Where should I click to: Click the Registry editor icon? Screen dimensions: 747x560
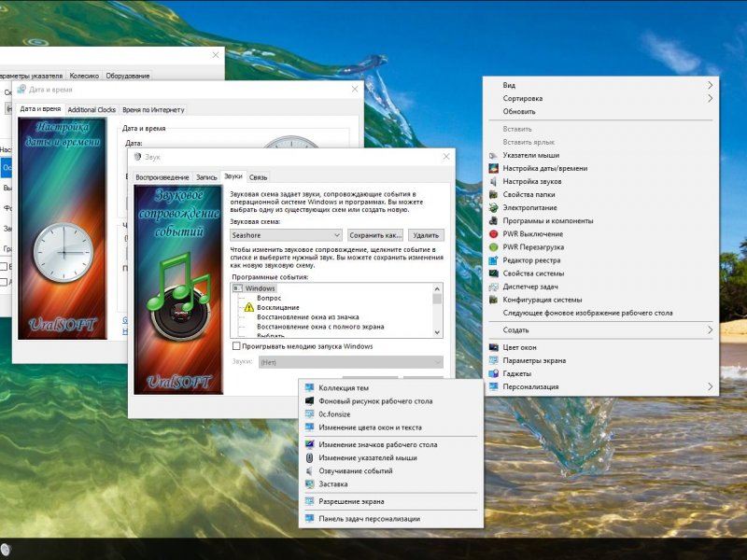click(x=494, y=260)
